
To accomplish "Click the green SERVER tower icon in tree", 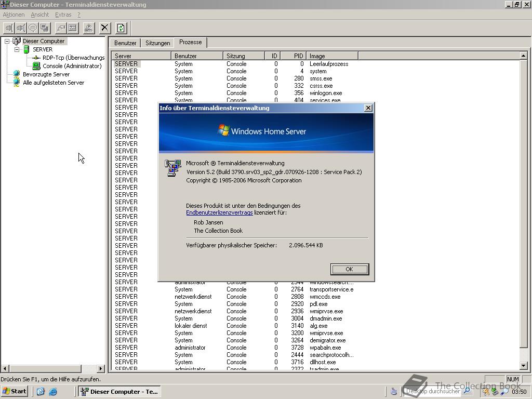I will 26,49.
